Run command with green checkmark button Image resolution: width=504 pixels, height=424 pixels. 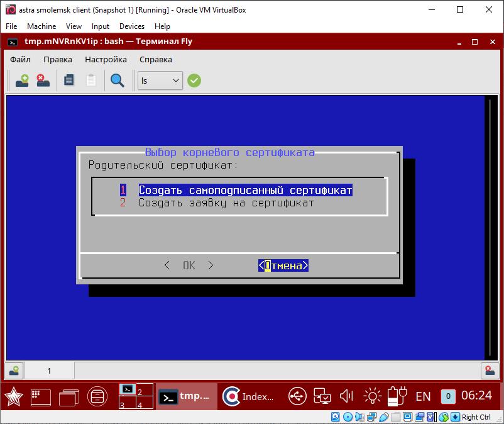[x=194, y=81]
